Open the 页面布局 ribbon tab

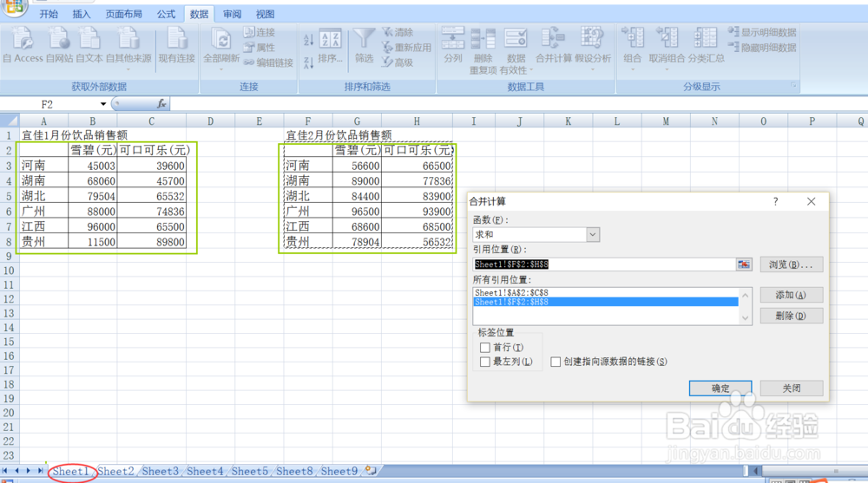[123, 14]
